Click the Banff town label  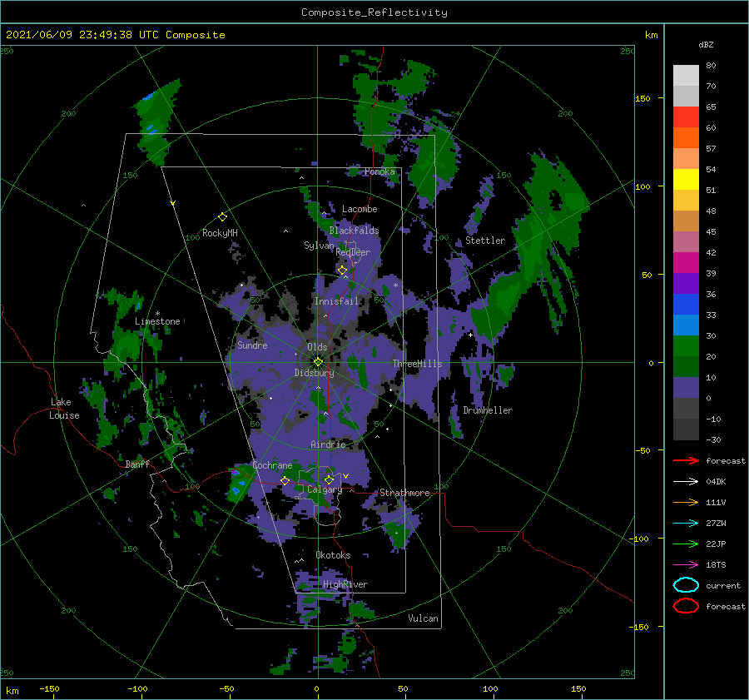coord(137,464)
